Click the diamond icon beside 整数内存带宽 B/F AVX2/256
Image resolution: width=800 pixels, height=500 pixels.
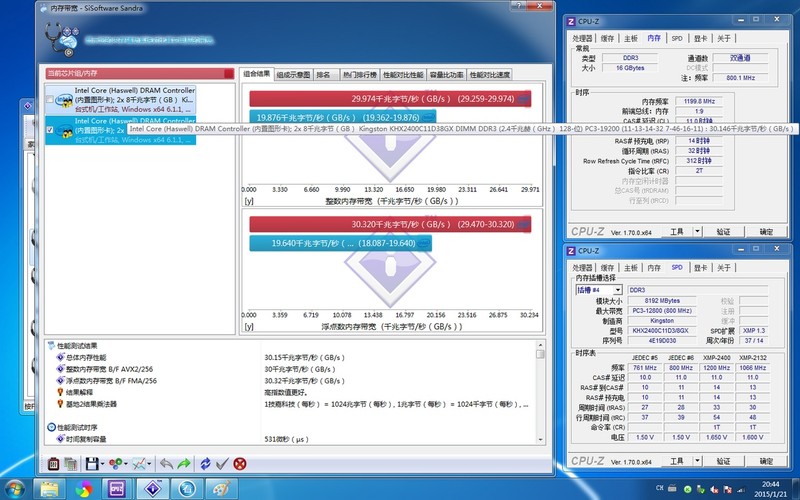[60, 369]
